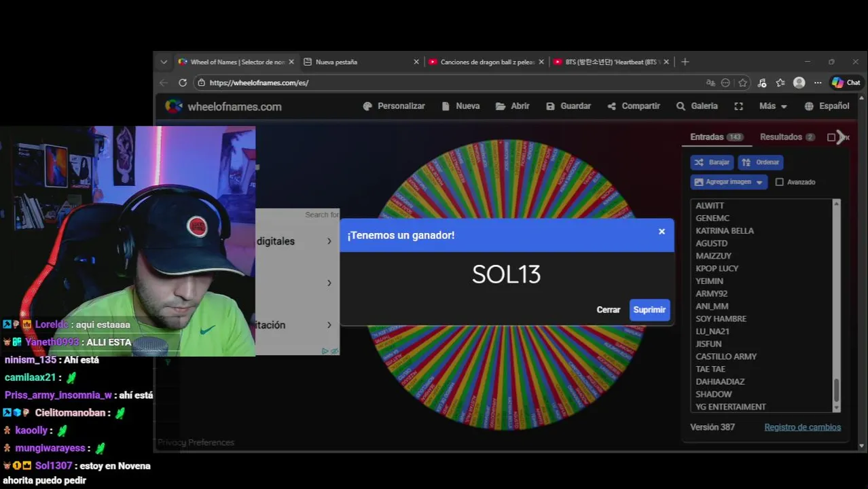Click the KATRINA BELLA entry

[x=725, y=231]
